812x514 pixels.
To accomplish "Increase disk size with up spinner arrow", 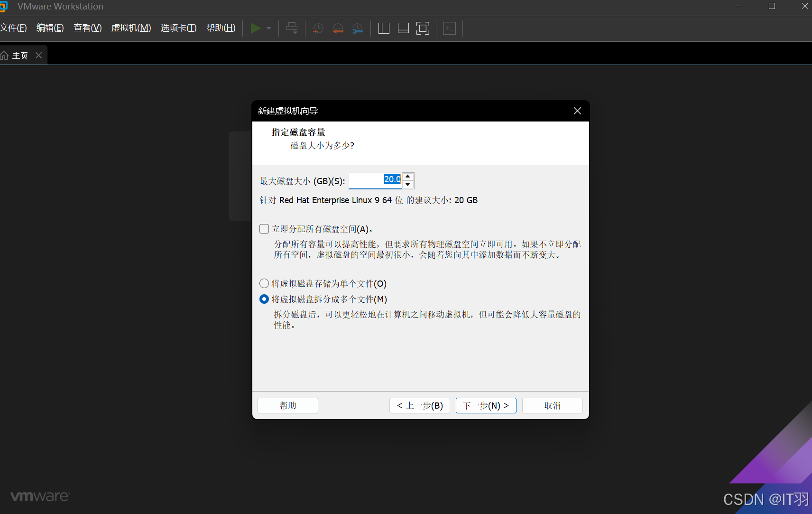I will (408, 177).
